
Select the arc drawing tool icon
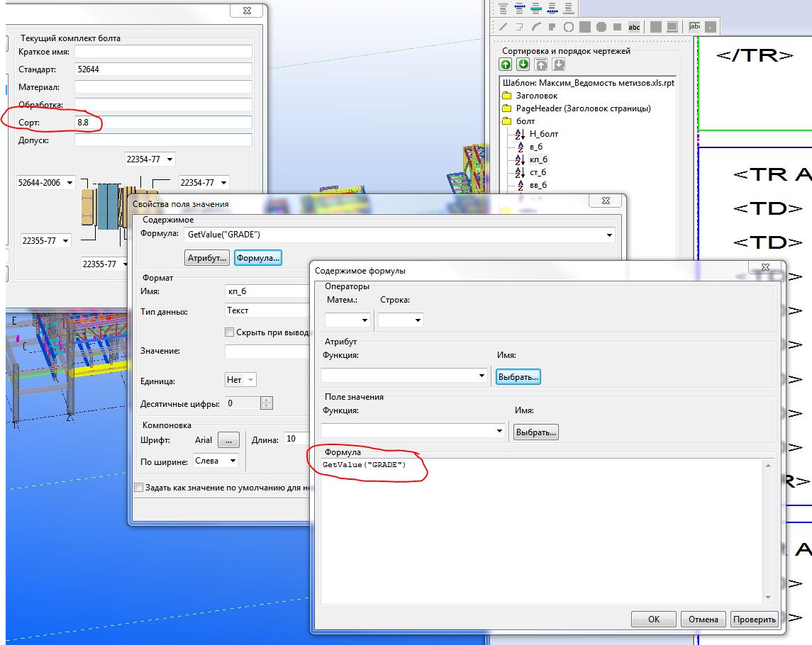(x=536, y=27)
